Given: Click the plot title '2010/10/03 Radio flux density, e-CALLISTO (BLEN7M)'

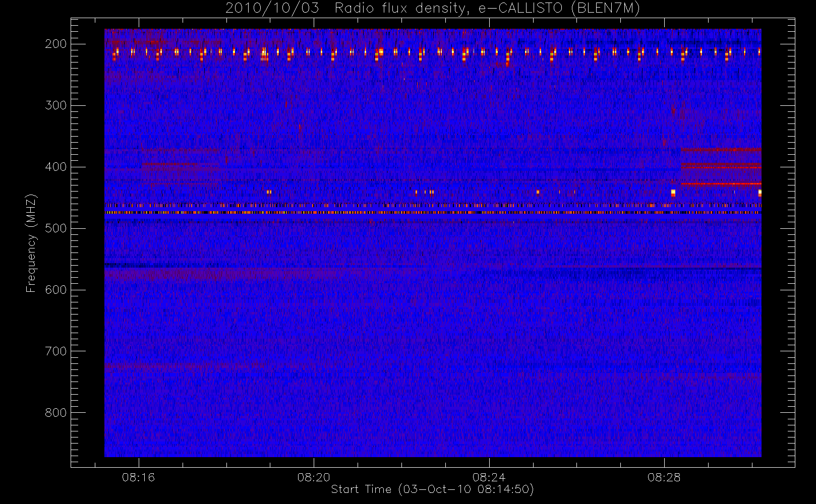Looking at the screenshot, I should click(x=433, y=9).
